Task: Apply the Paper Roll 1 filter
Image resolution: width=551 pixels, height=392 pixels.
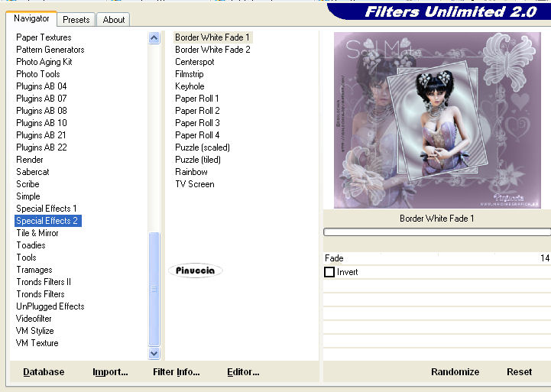Action: [x=197, y=99]
